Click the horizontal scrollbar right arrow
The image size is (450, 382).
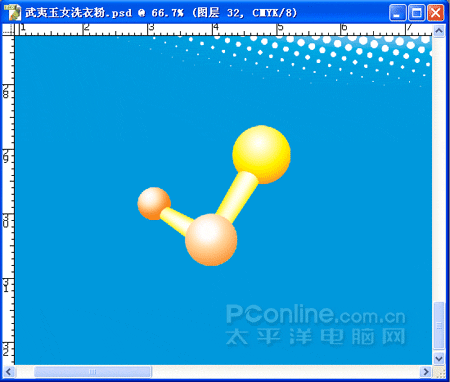(x=426, y=371)
